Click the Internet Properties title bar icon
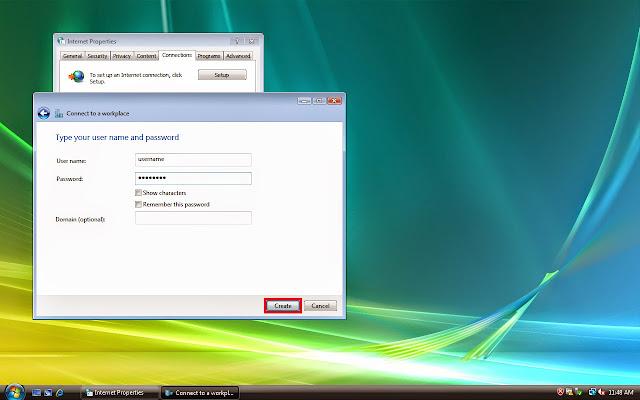Screen dimensions: 640x400 61,41
